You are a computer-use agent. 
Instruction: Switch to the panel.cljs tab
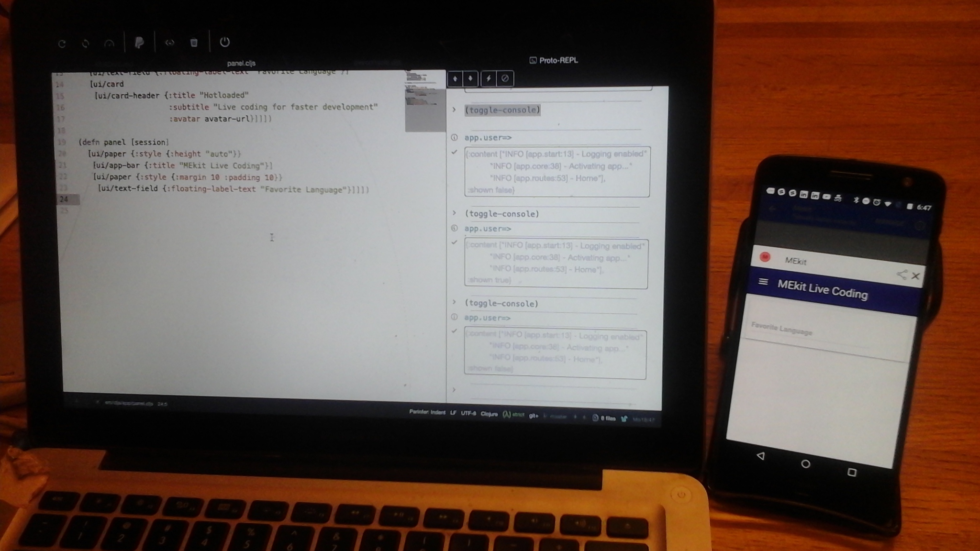click(241, 63)
